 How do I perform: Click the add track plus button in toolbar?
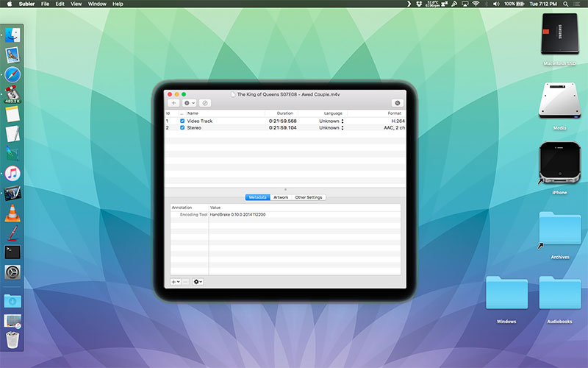click(173, 103)
